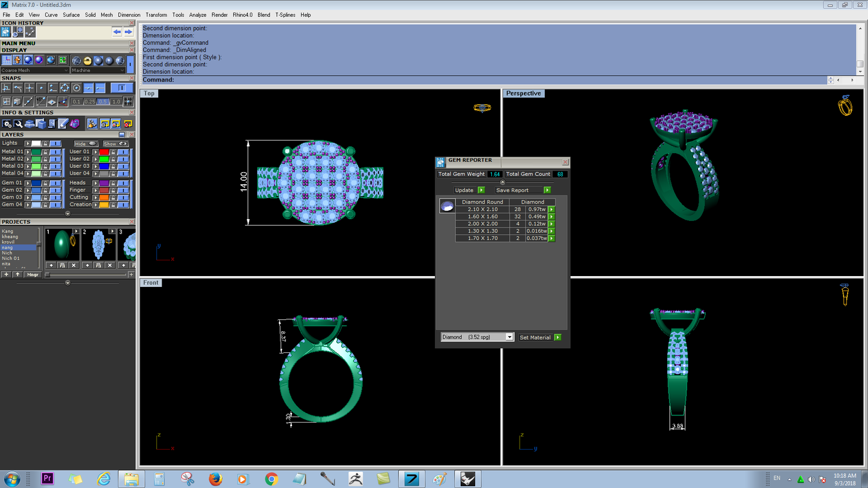Expand the Metal 01 layer arrow
Viewport: 868px width, 488px height.
click(28, 152)
